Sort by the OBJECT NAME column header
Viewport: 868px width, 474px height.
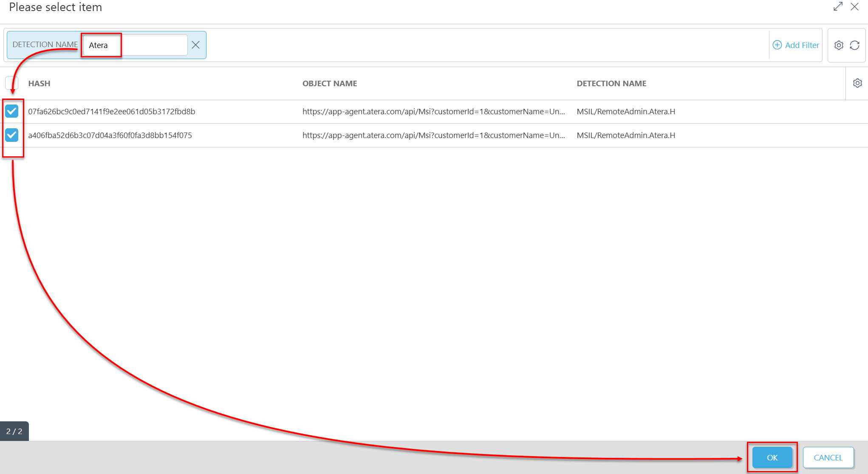pyautogui.click(x=330, y=84)
